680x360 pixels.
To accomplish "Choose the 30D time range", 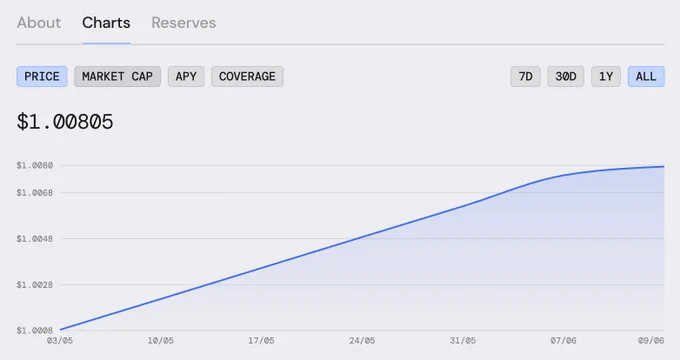I will click(566, 76).
